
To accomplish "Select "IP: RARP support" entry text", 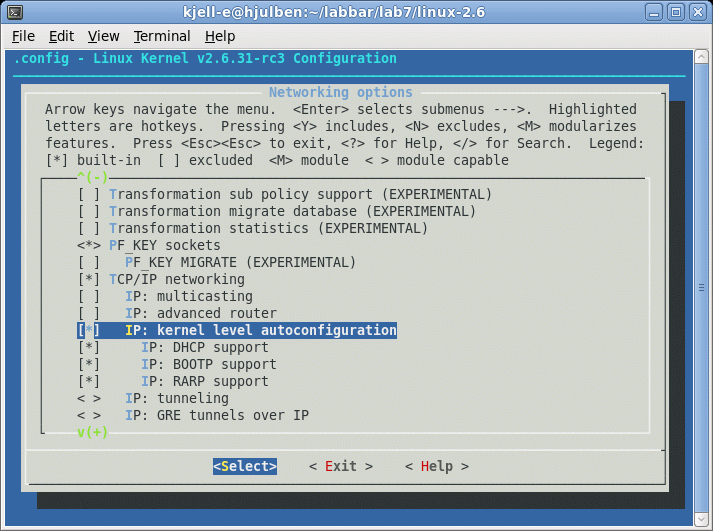I will click(205, 381).
